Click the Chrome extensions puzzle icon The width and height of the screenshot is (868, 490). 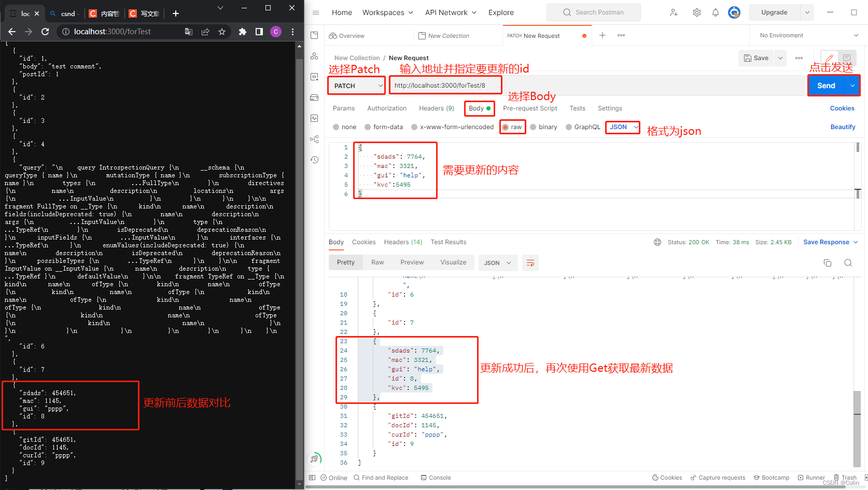[242, 32]
